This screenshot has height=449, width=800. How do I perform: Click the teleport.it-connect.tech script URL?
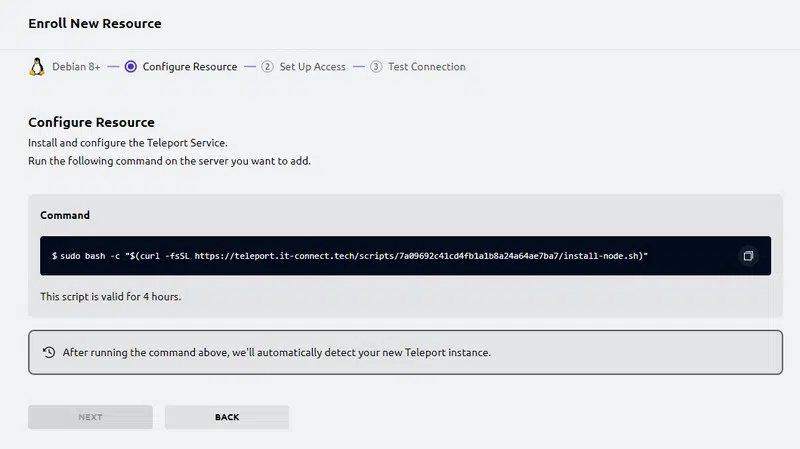click(420, 256)
